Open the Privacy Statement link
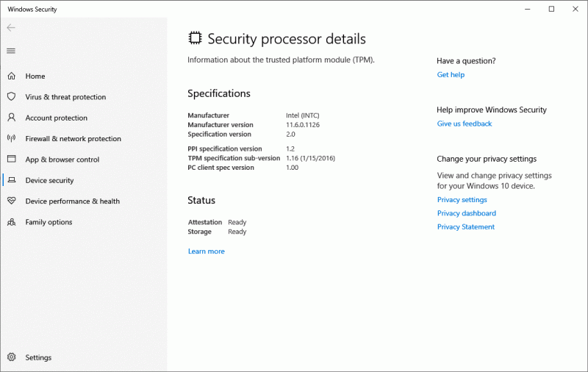This screenshot has height=372, width=588. coord(465,227)
